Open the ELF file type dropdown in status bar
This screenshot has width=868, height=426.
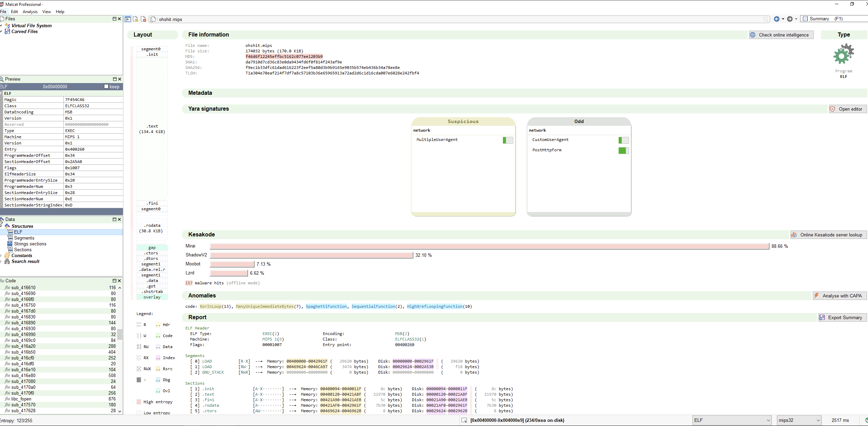click(x=732, y=420)
